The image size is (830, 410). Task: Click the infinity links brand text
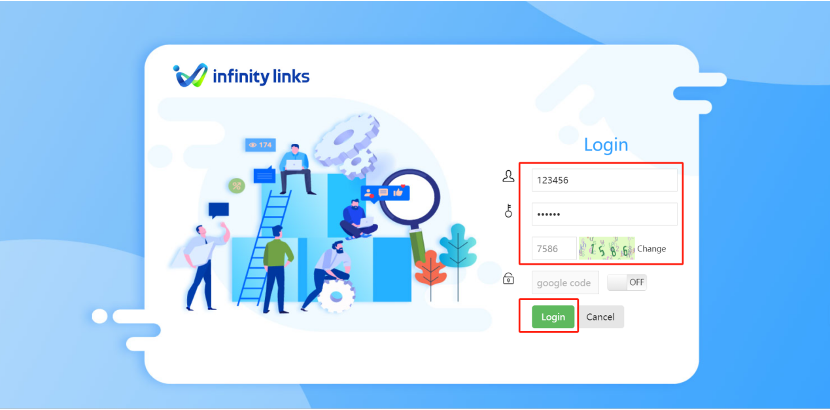pyautogui.click(x=261, y=77)
